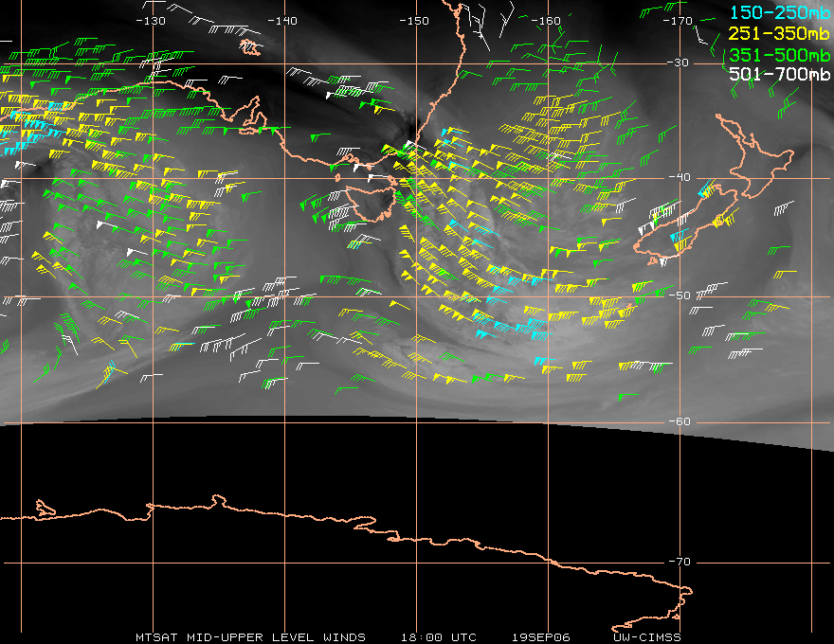This screenshot has height=644, width=834.
Task: Click the 18:00 UTC timestamp text
Action: pos(438,637)
